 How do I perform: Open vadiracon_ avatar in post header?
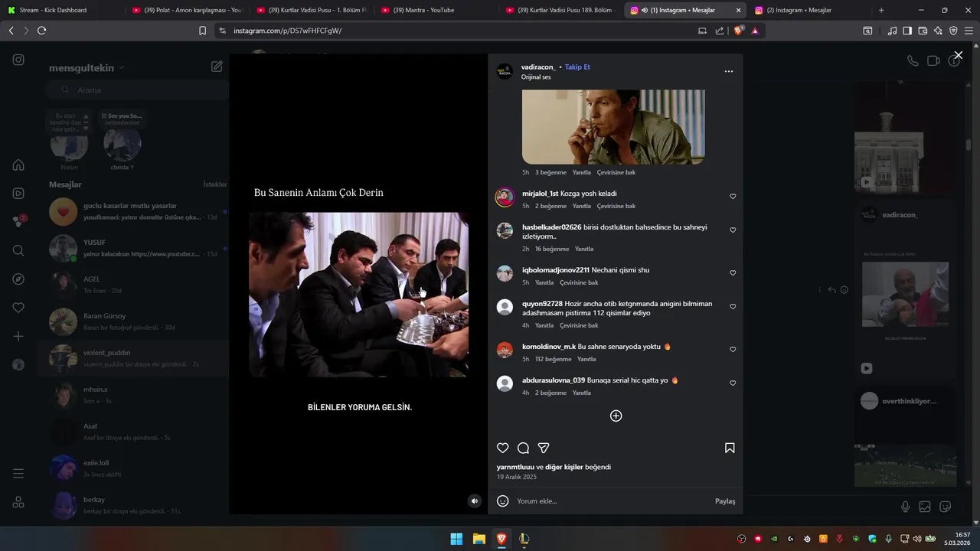click(x=505, y=72)
